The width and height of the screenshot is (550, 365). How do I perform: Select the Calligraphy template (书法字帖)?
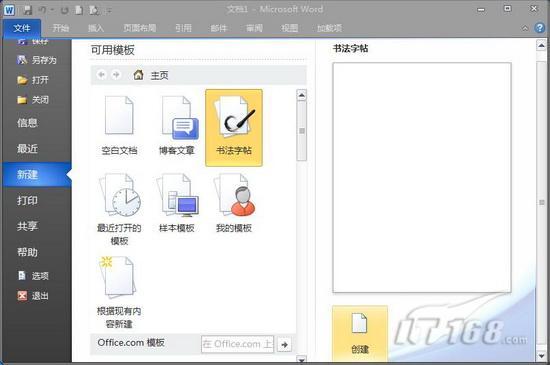234,128
